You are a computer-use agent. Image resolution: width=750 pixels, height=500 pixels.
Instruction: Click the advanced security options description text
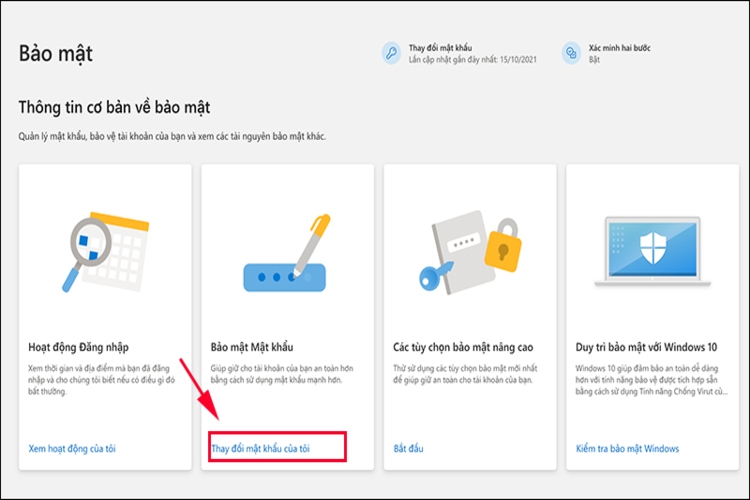pyautogui.click(x=465, y=374)
